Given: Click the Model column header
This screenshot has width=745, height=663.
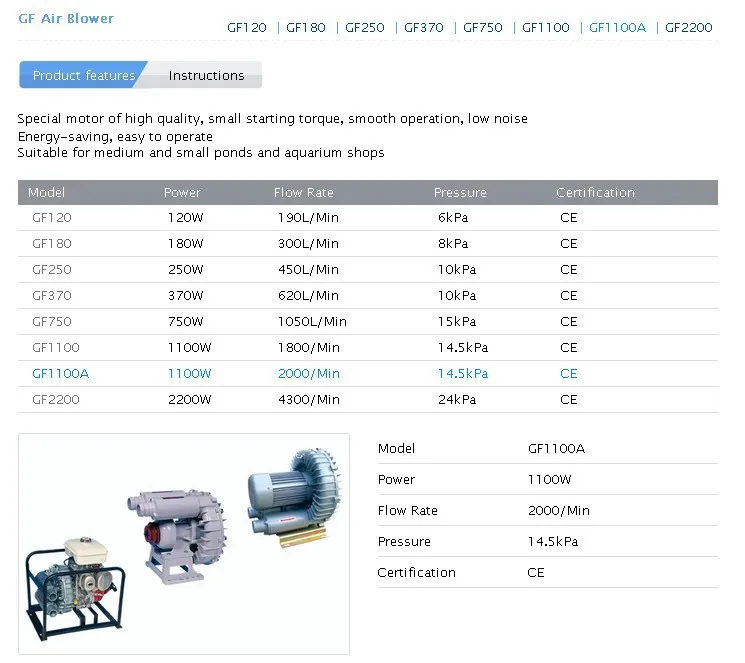Looking at the screenshot, I should point(46,192).
